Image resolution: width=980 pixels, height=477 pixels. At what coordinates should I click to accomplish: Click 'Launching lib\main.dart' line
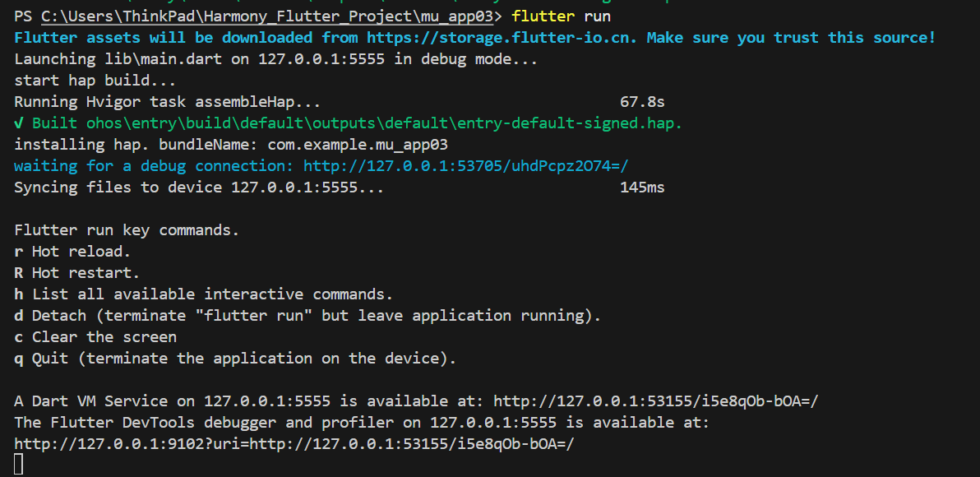coord(275,60)
